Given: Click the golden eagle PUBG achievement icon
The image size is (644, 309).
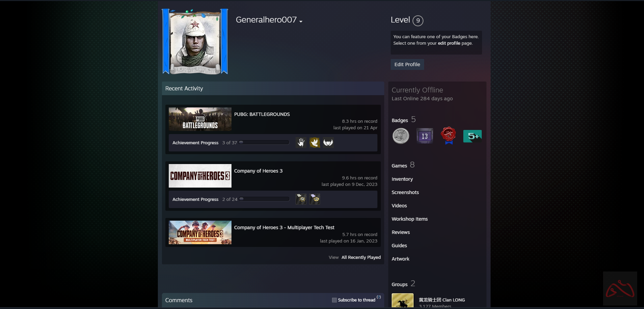Looking at the screenshot, I should point(315,142).
